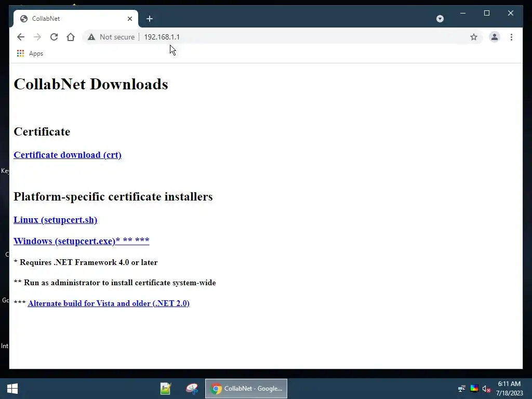532x399 pixels.
Task: Open a new browser tab
Action: pyautogui.click(x=150, y=19)
